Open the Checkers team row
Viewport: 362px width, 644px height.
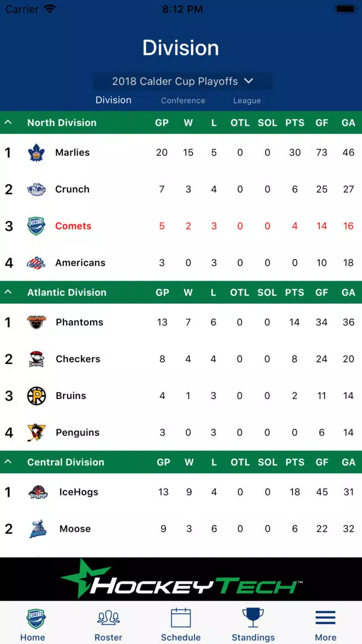coord(181,359)
